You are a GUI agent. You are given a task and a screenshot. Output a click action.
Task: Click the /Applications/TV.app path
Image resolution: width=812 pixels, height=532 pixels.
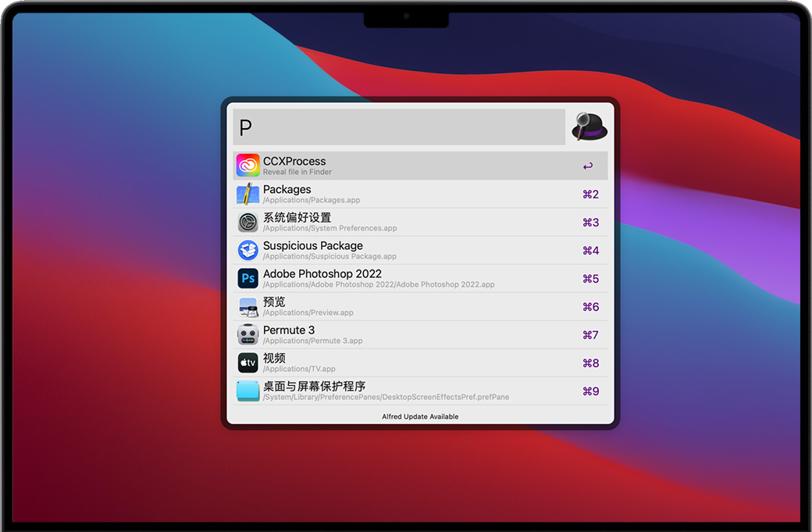[x=299, y=369]
